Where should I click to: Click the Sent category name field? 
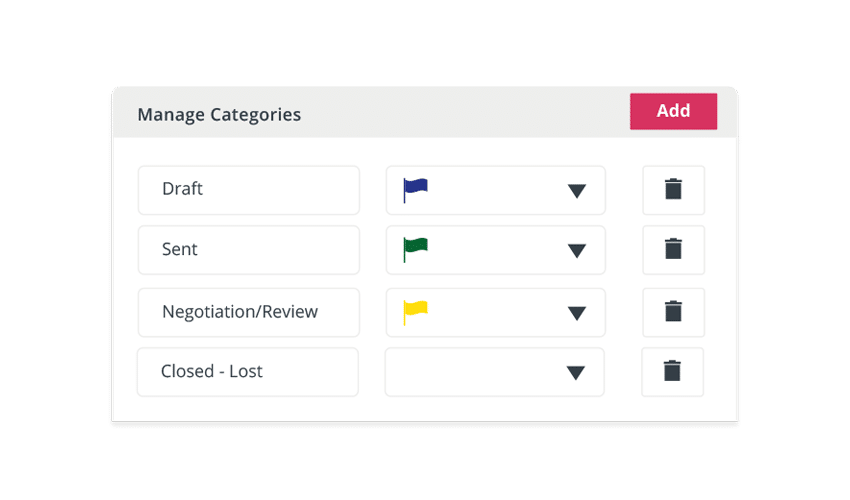tap(248, 249)
